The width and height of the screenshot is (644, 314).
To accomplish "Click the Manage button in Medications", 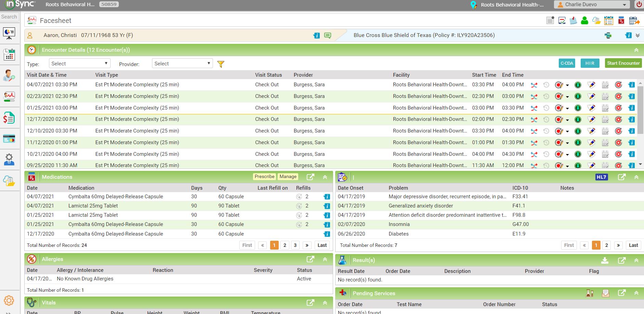I will 288,177.
